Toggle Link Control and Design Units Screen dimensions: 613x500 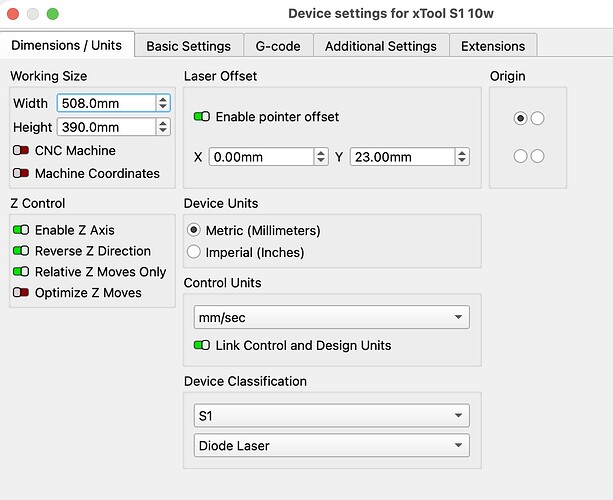(x=202, y=345)
